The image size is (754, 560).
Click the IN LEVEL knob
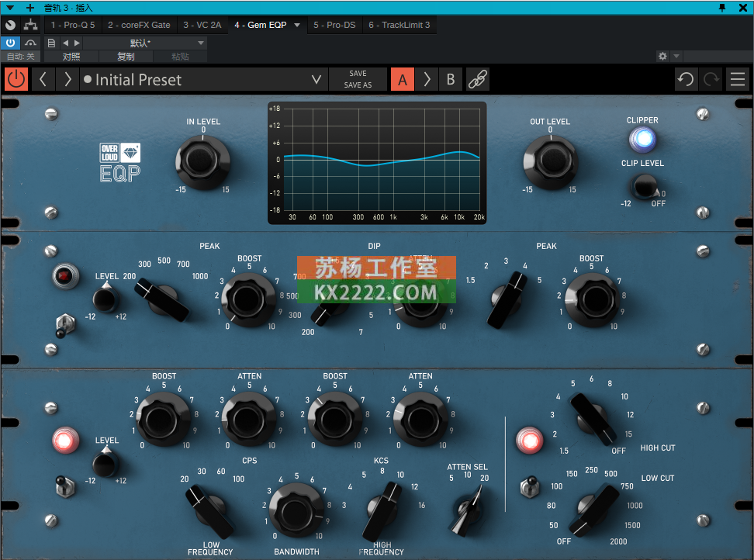(x=202, y=161)
